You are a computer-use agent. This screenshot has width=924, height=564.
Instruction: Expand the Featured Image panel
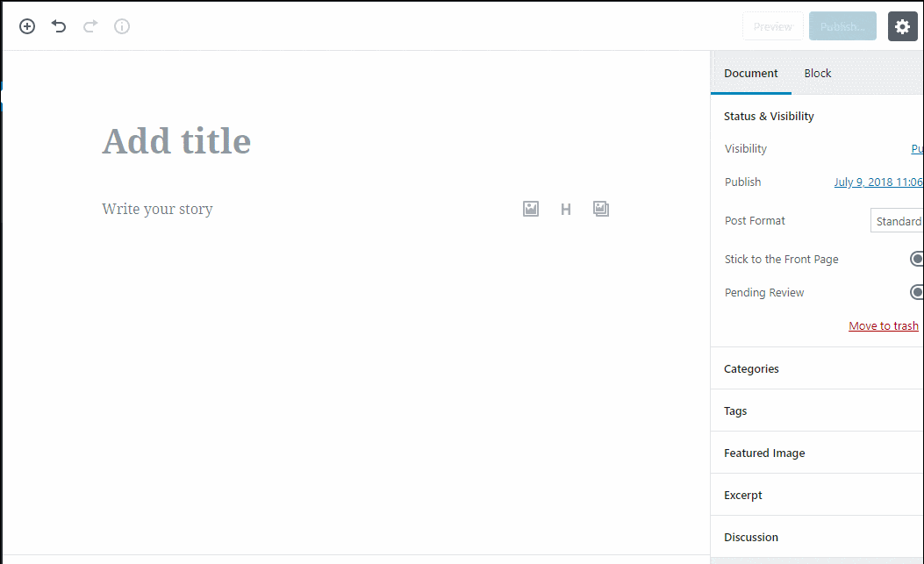(x=764, y=453)
